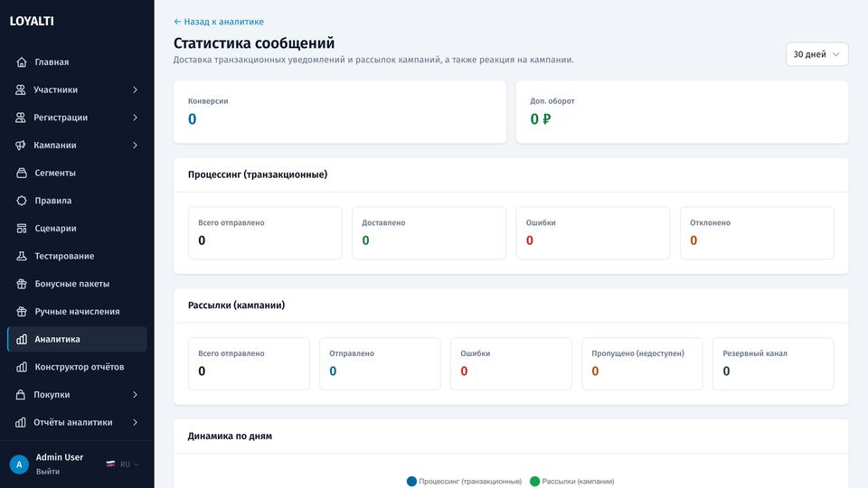Click the Отклонено stat card
Image resolution: width=868 pixels, height=488 pixels.
tap(757, 233)
